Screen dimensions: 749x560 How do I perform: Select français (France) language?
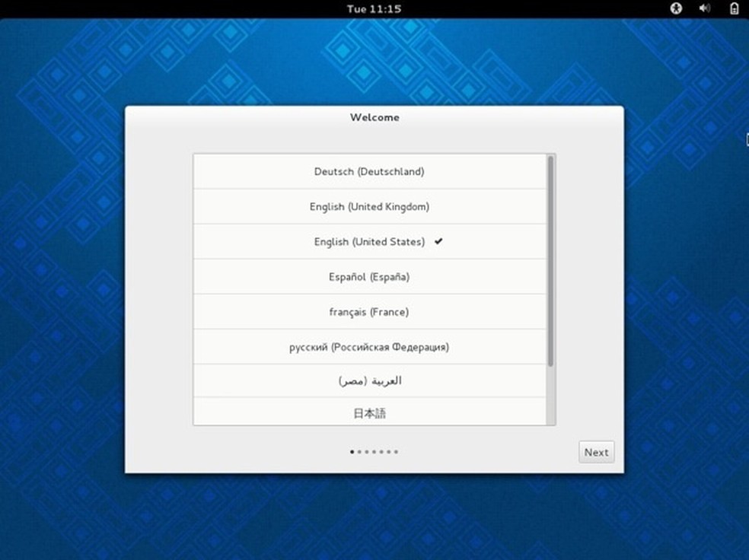369,312
